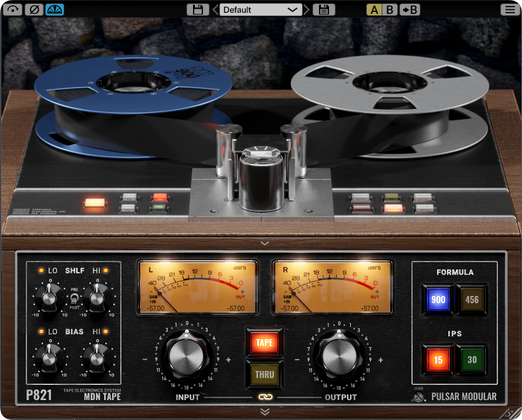Click the save-as floppy icon right of preset box
The image size is (522, 420).
point(324,10)
